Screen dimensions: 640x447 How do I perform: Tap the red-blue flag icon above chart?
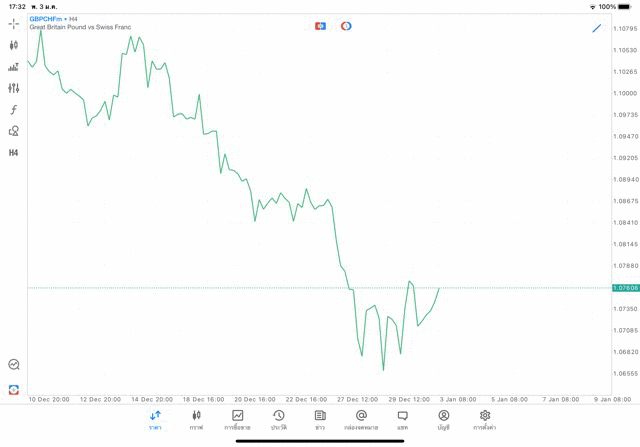320,26
